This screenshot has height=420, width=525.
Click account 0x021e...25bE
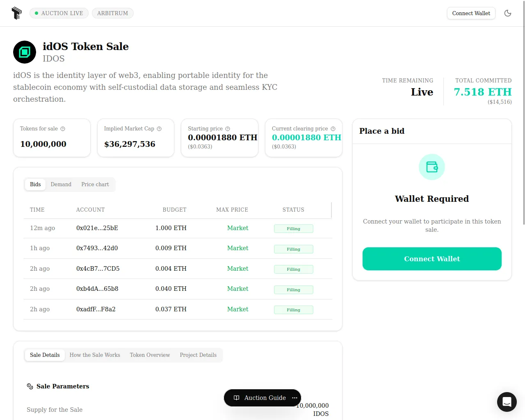(x=97, y=228)
